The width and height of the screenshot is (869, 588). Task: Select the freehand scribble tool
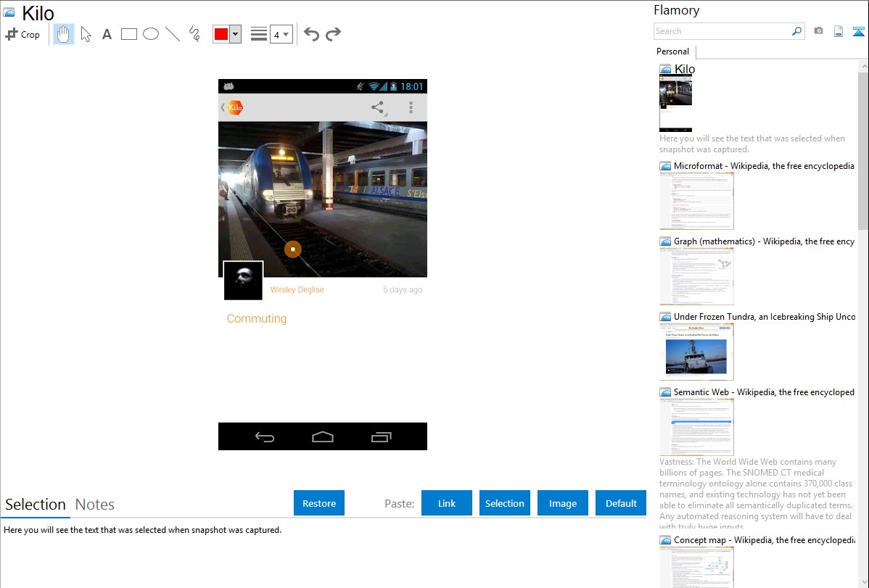point(194,34)
